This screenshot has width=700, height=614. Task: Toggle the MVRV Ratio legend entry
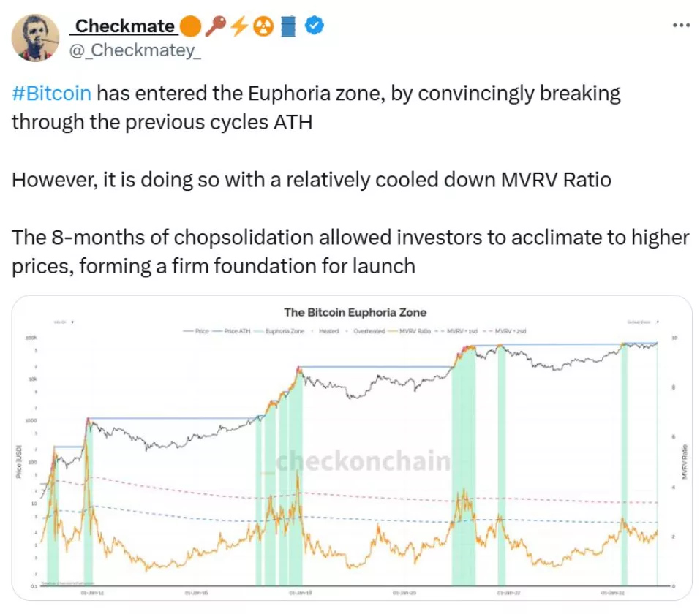click(410, 331)
